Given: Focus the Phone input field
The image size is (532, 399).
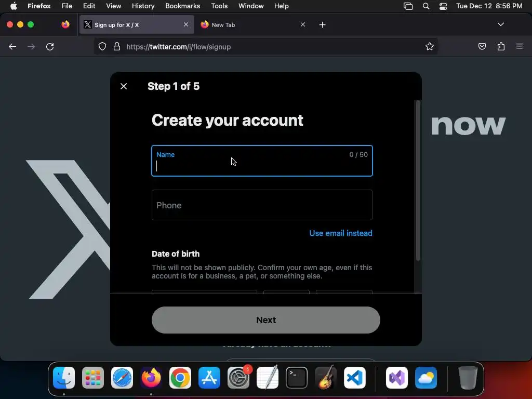Looking at the screenshot, I should point(262,205).
